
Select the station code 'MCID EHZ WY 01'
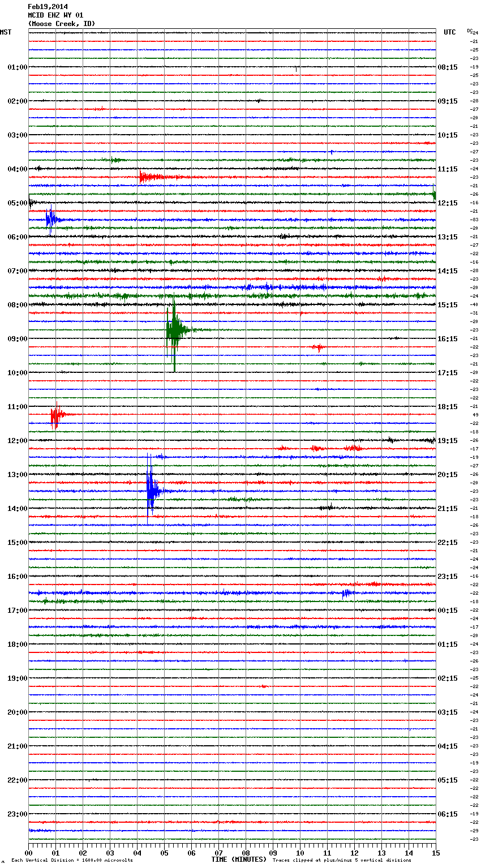coord(55,15)
